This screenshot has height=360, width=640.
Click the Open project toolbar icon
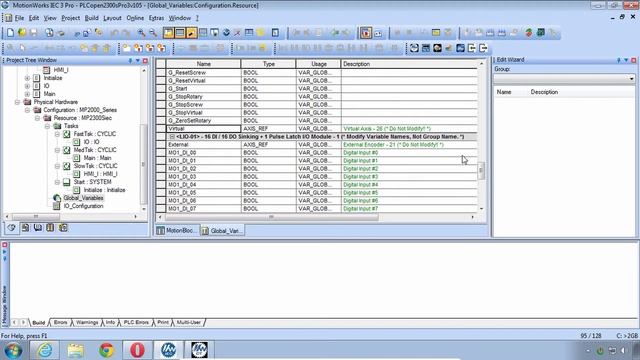(x=22, y=33)
